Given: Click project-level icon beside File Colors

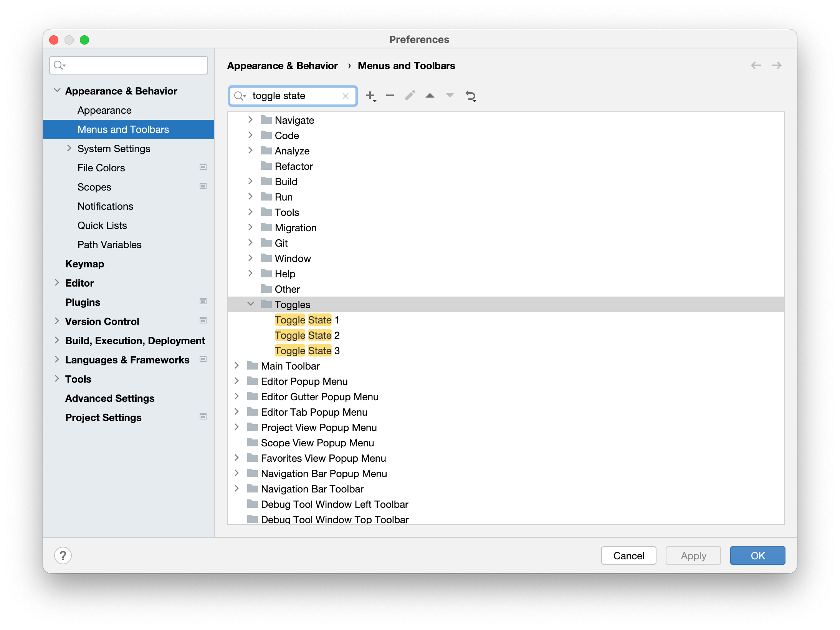Looking at the screenshot, I should (x=203, y=167).
